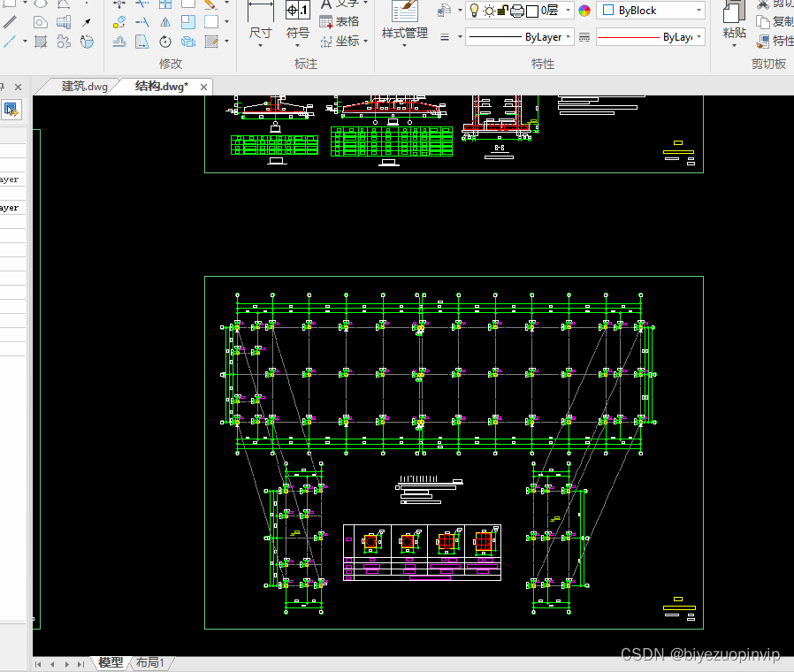Image resolution: width=794 pixels, height=672 pixels.
Task: Click the 表格 table button
Action: tap(340, 22)
